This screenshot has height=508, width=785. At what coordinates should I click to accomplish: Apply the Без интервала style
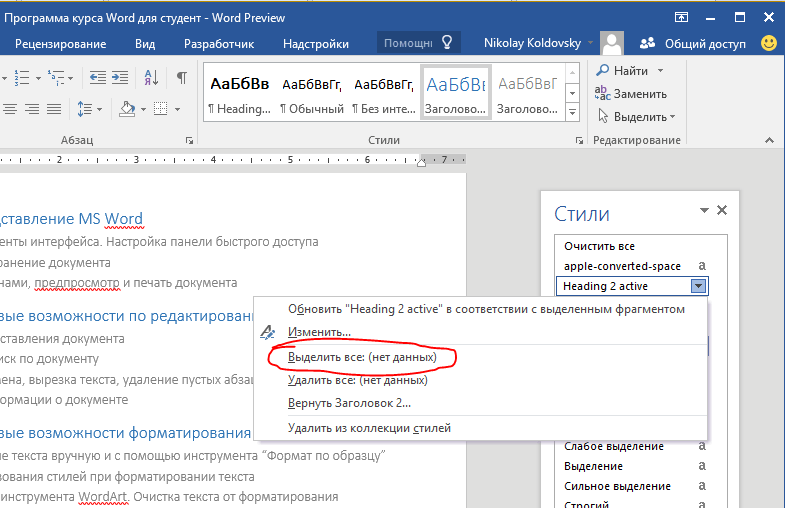pos(383,94)
